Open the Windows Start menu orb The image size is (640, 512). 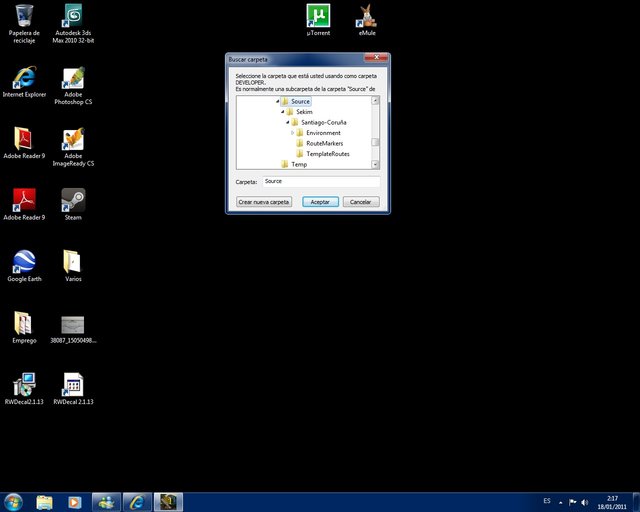[x=14, y=501]
